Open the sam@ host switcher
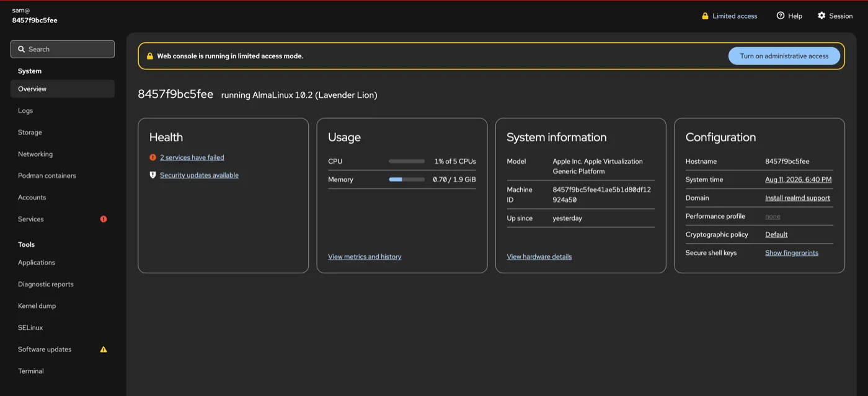 point(35,15)
